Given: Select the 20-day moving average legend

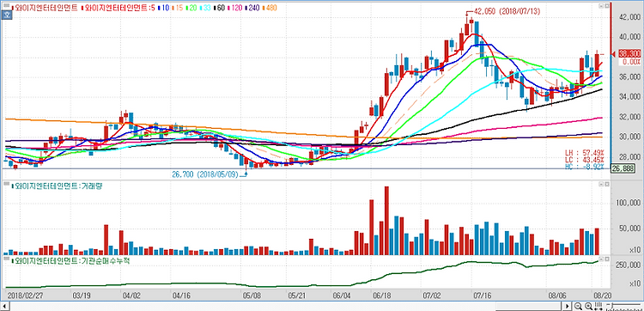Looking at the screenshot, I should pos(191,8).
